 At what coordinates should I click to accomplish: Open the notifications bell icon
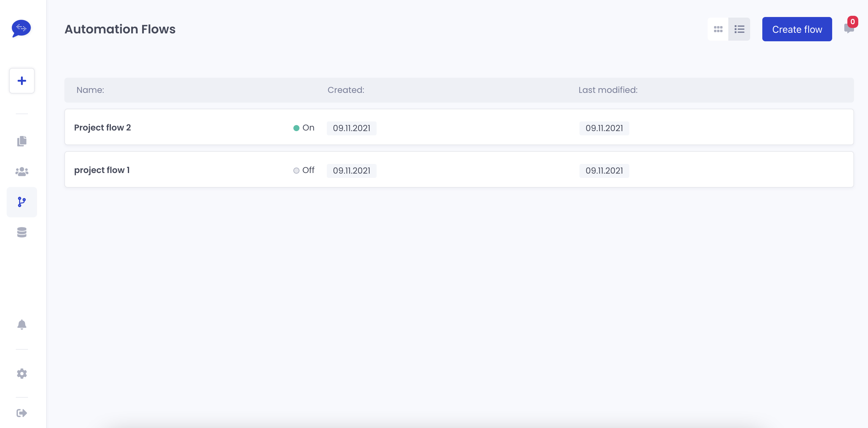click(22, 324)
